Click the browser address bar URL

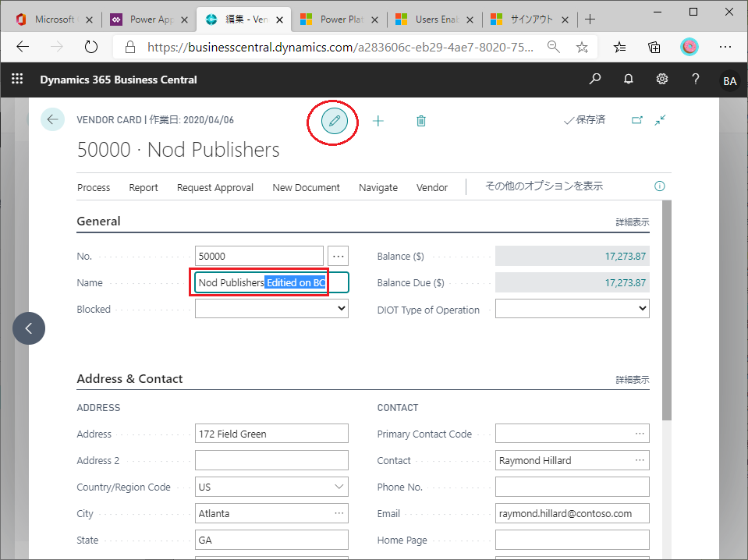coord(340,47)
